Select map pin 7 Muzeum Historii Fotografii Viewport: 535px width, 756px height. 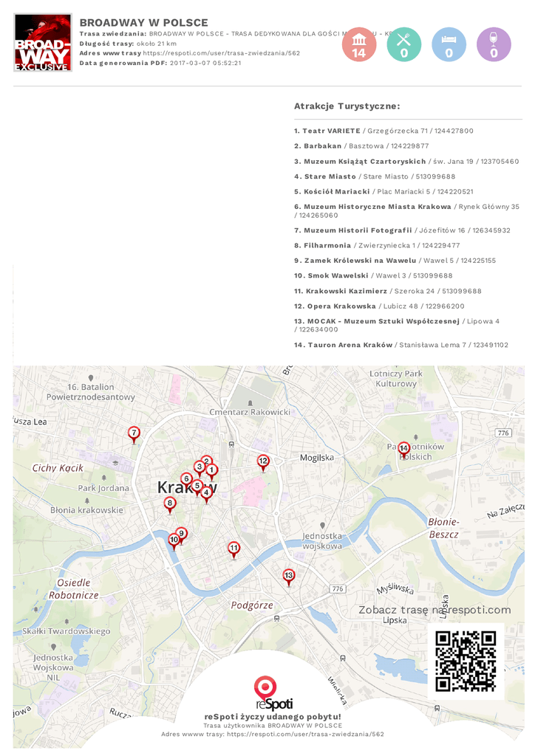point(134,433)
